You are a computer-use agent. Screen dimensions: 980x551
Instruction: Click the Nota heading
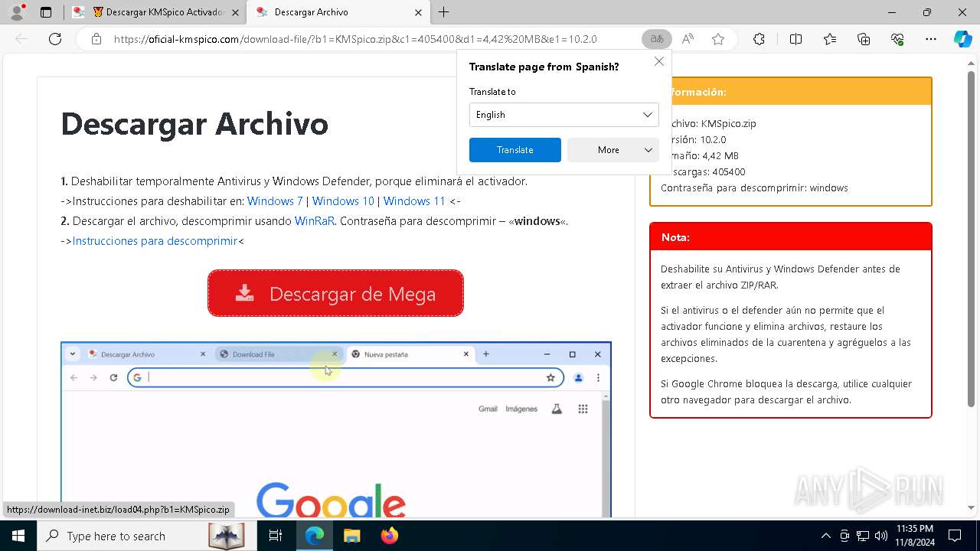tap(675, 237)
